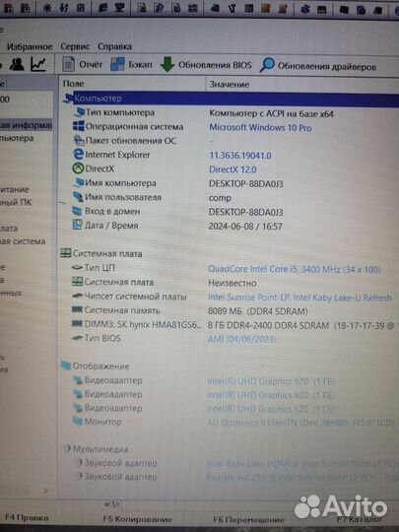Select the value comp

(x=220, y=198)
